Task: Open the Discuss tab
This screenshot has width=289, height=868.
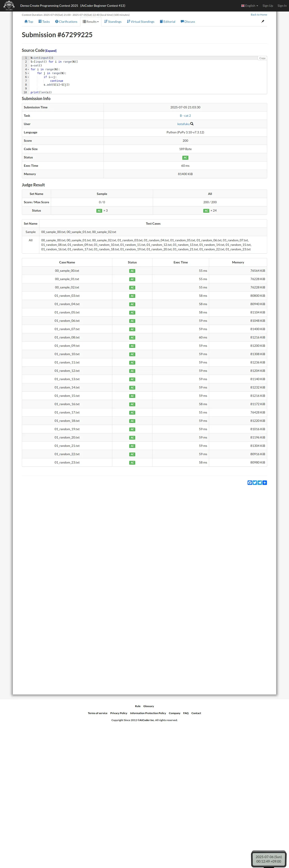Action: (x=188, y=22)
